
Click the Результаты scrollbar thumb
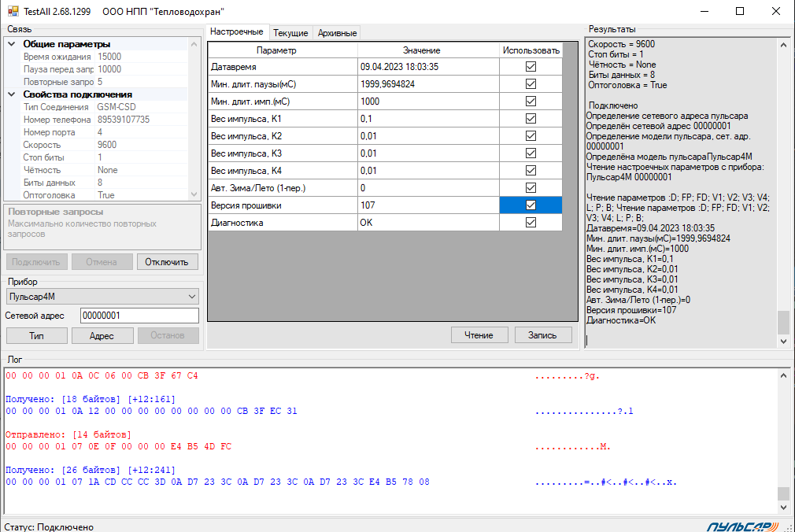click(x=783, y=323)
